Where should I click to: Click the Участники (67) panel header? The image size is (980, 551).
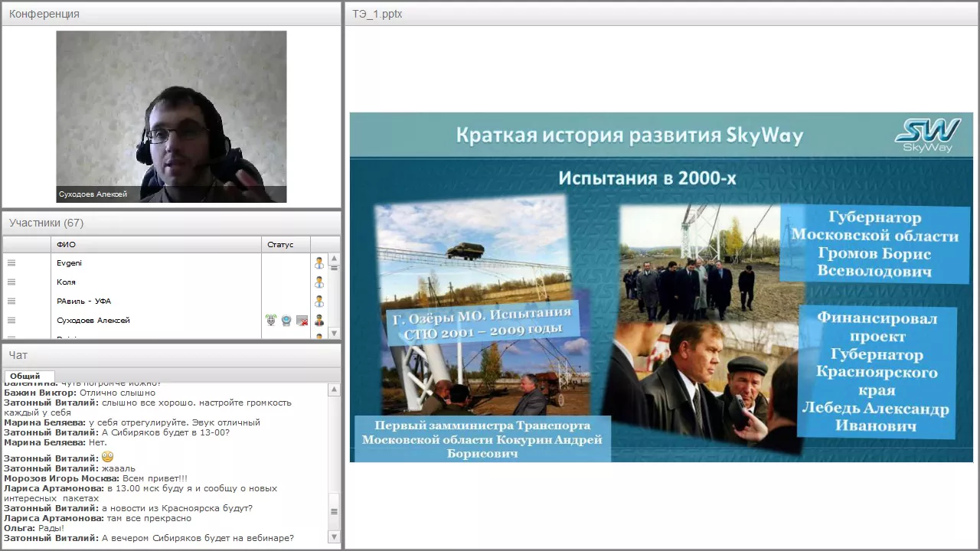(171, 223)
